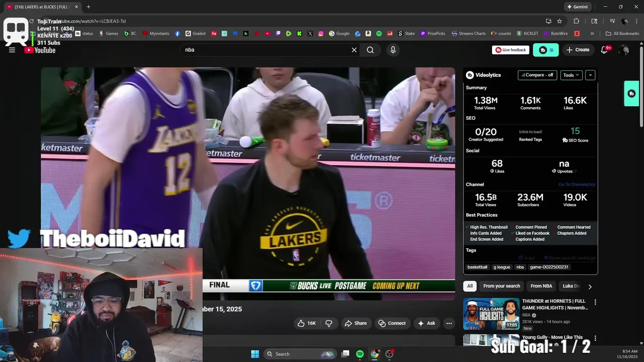Open the YouTube hamburger guide menu
The image size is (644, 362).
12,50
